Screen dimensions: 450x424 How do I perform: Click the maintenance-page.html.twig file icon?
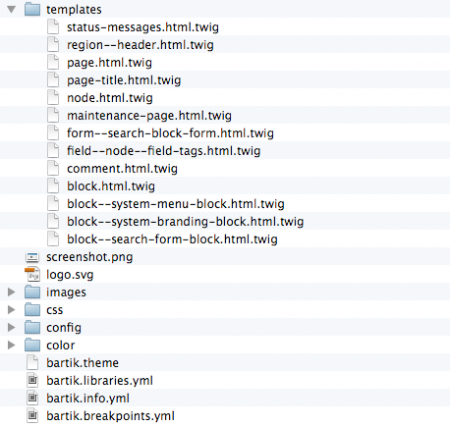click(53, 115)
